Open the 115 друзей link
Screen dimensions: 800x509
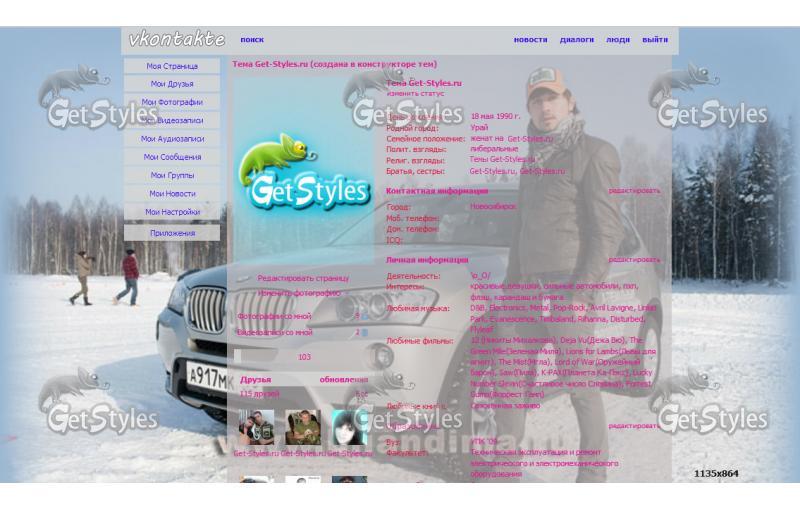tap(259, 394)
